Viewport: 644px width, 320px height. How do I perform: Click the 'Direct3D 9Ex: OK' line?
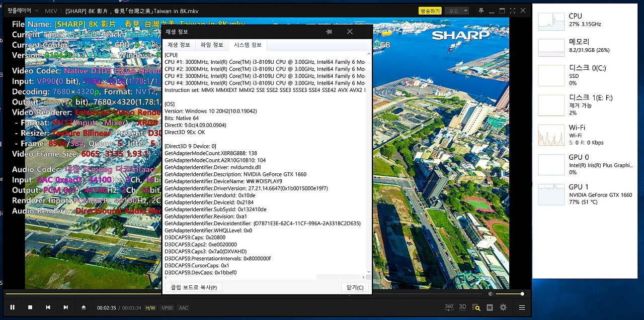coord(185,132)
